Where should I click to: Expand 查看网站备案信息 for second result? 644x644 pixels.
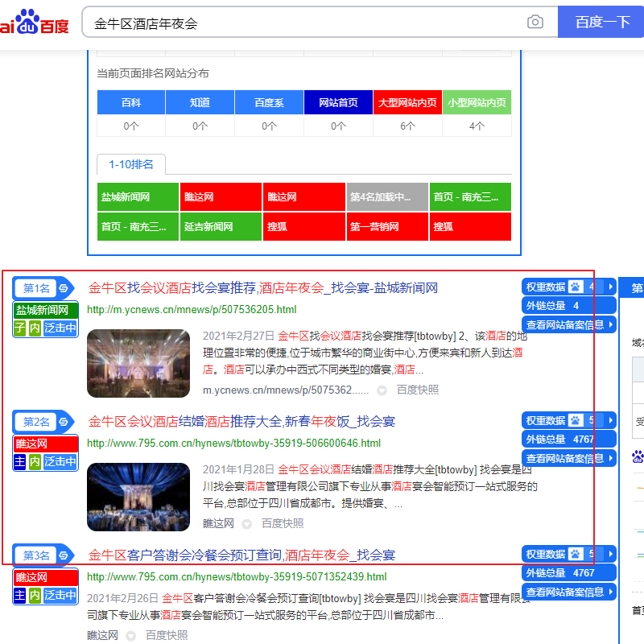pyautogui.click(x=569, y=458)
